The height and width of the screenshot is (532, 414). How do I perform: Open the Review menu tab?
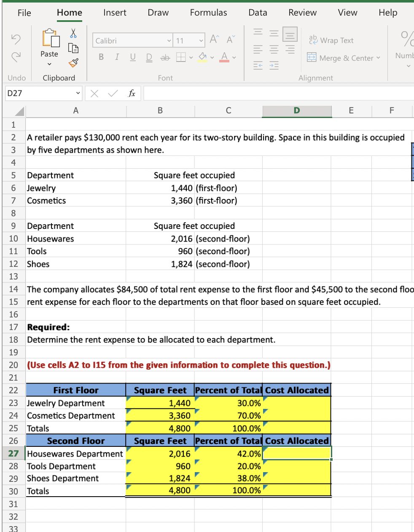coord(302,13)
